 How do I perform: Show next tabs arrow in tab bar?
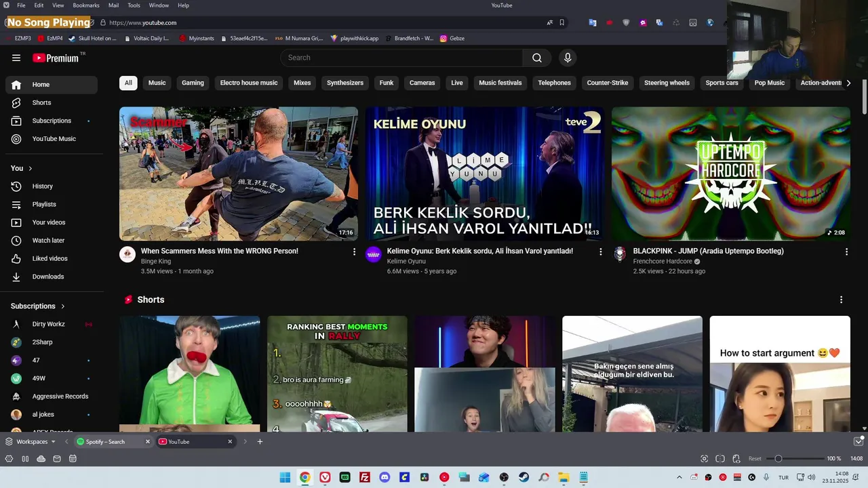[x=245, y=442]
